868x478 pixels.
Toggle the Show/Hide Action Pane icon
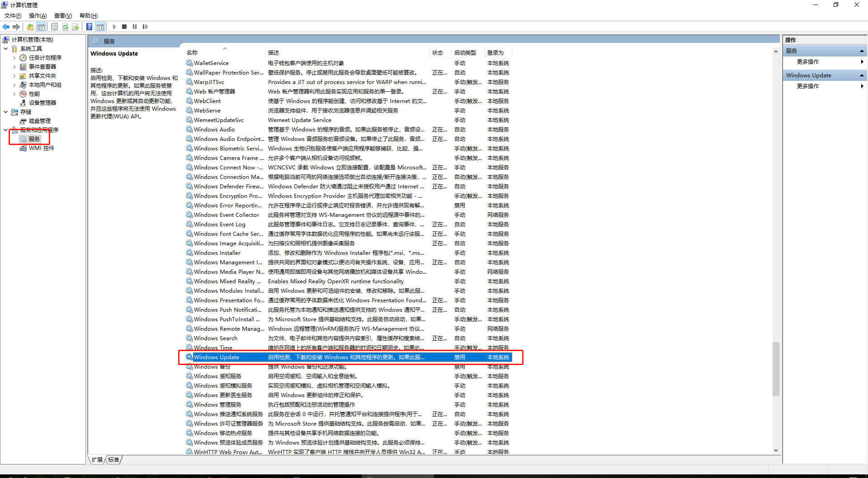[100, 27]
